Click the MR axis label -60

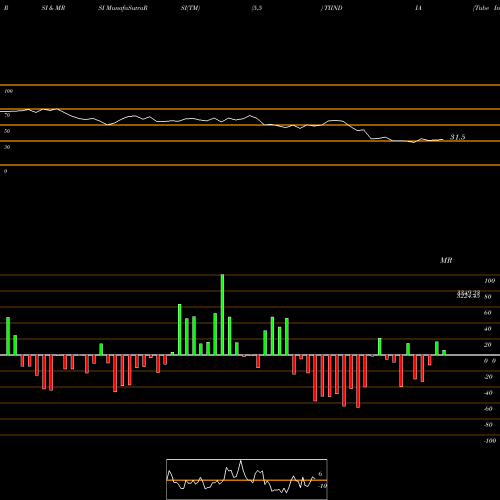(x=488, y=409)
